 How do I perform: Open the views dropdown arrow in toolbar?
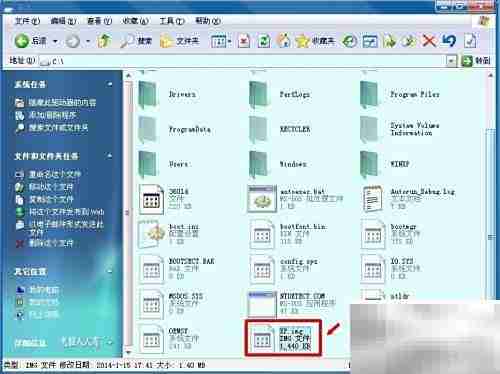coord(230,41)
